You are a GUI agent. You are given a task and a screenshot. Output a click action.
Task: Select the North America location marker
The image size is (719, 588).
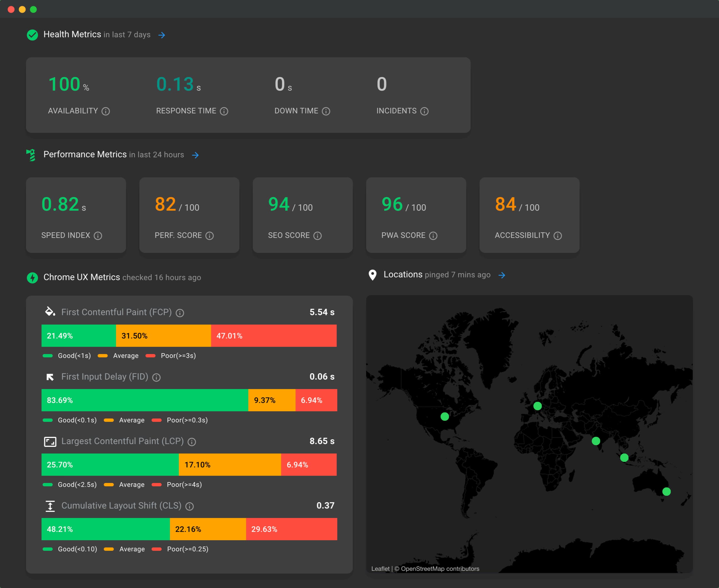(x=445, y=416)
